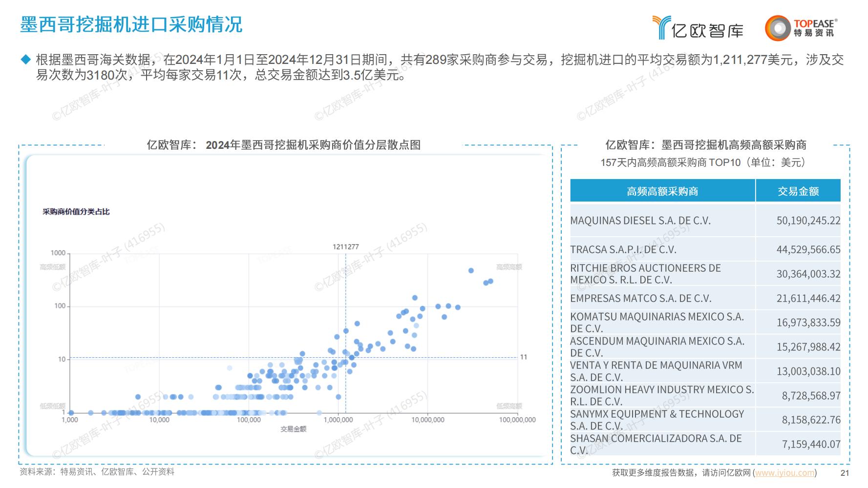Click the scatter chart title 2024年墨西哥挖掘机采购商价值分层散点图
868x488 pixels.
click(x=313, y=145)
